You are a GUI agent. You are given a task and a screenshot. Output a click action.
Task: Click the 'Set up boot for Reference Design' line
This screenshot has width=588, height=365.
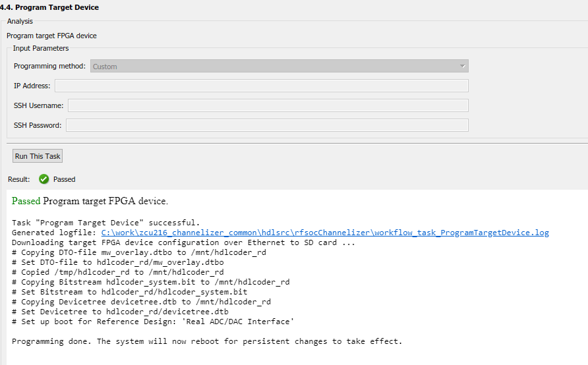(152, 322)
